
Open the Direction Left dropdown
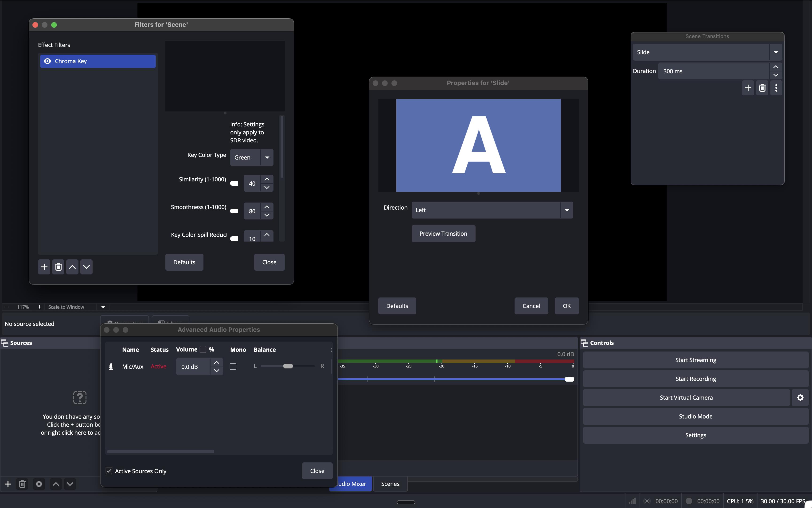[492, 210]
